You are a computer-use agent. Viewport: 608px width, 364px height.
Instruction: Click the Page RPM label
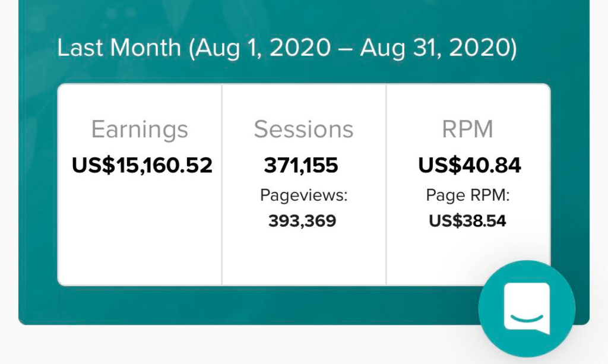468,195
